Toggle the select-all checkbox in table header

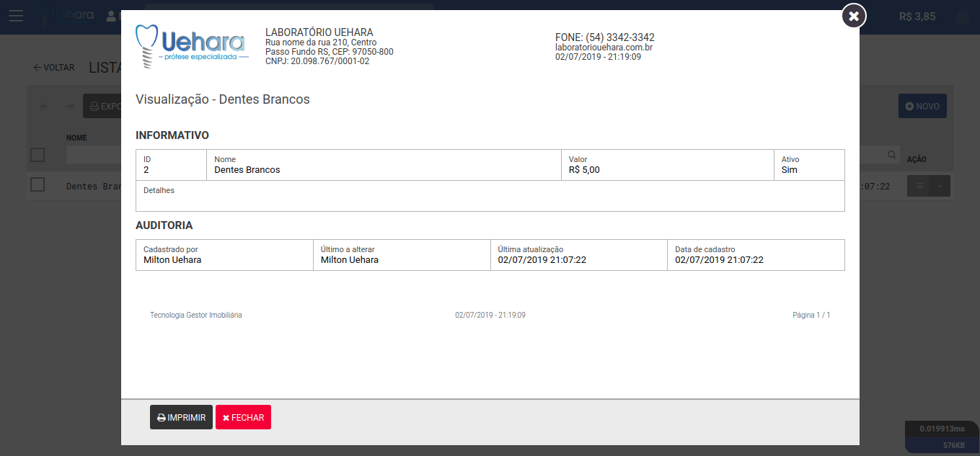tap(37, 155)
